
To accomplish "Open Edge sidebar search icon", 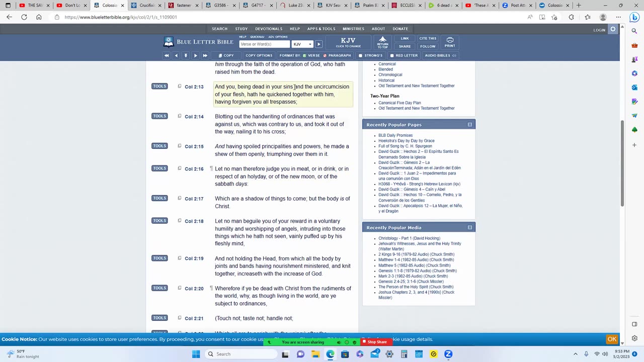I will 634,31.
